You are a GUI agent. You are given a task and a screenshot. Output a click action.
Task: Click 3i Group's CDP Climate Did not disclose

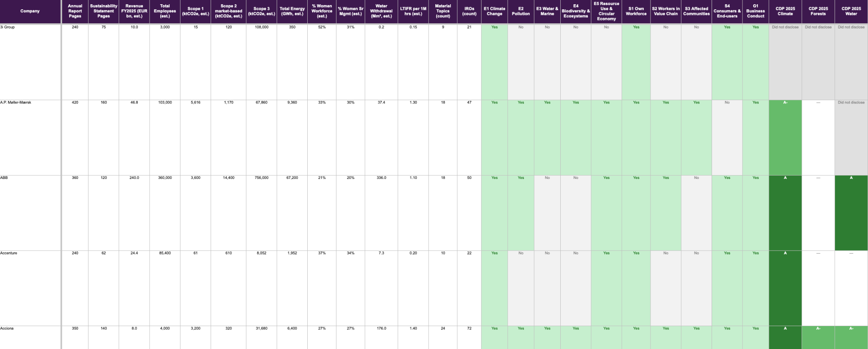click(x=785, y=62)
